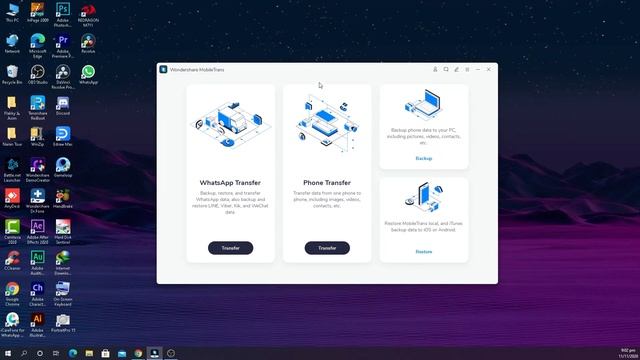640x360 pixels.
Task: Minimize the MobileTrans window
Action: tap(478, 69)
